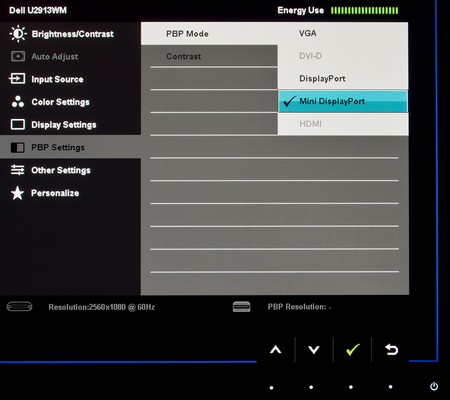Select the Input Source arrow icon
Image resolution: width=450 pixels, height=400 pixels.
[x=17, y=79]
